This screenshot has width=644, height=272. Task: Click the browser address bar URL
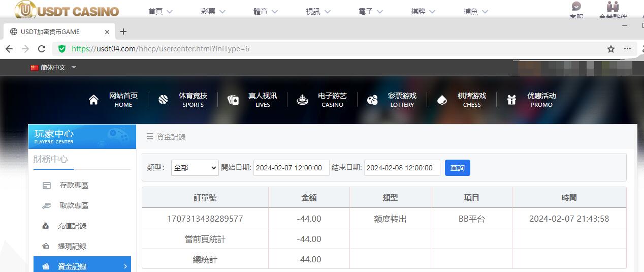[160, 49]
